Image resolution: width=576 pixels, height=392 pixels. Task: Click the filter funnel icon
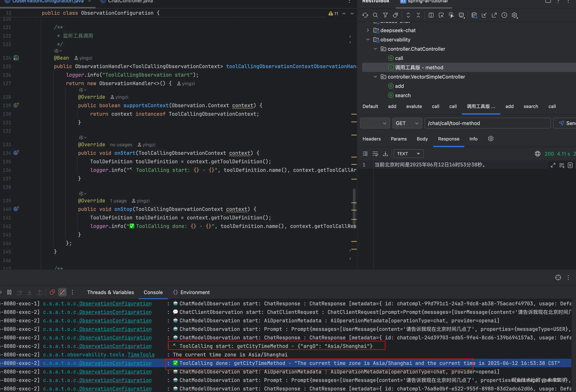point(385,15)
